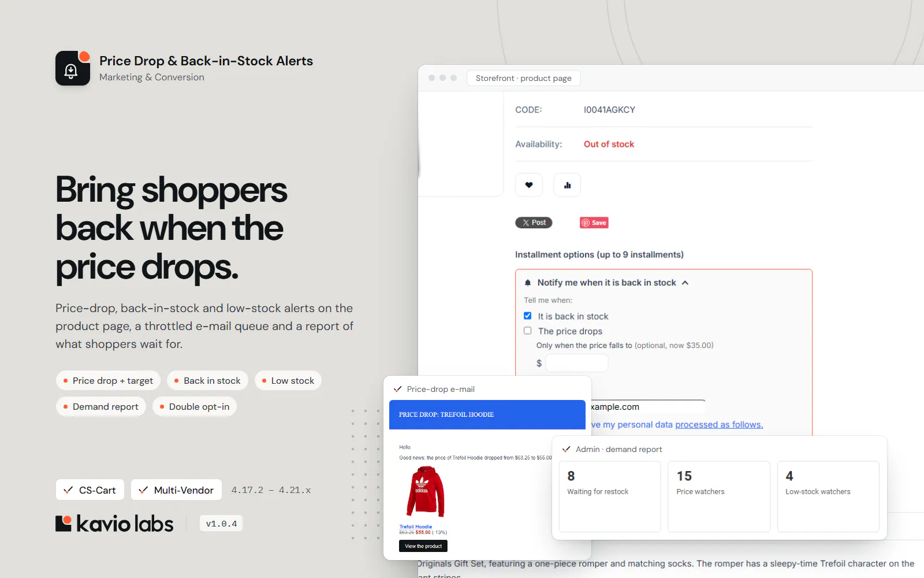
Task: Click the View the product button
Action: coord(423,546)
